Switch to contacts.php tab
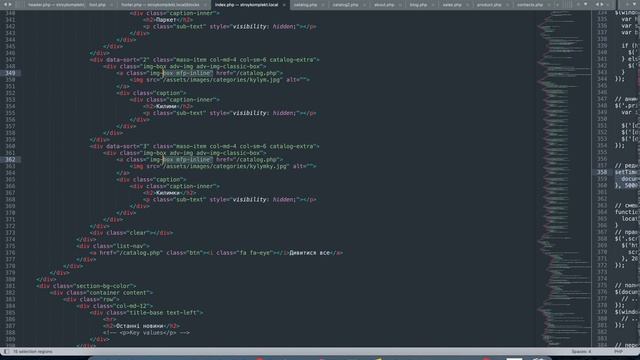 click(530, 5)
